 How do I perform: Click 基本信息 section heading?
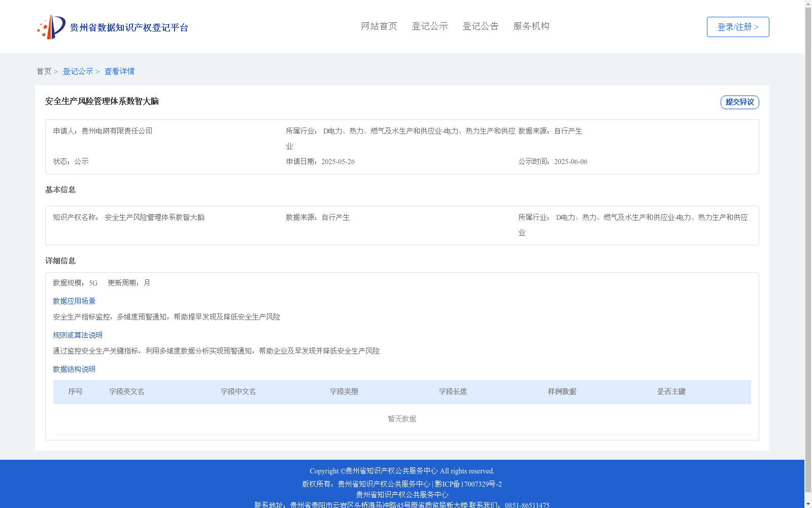point(60,189)
